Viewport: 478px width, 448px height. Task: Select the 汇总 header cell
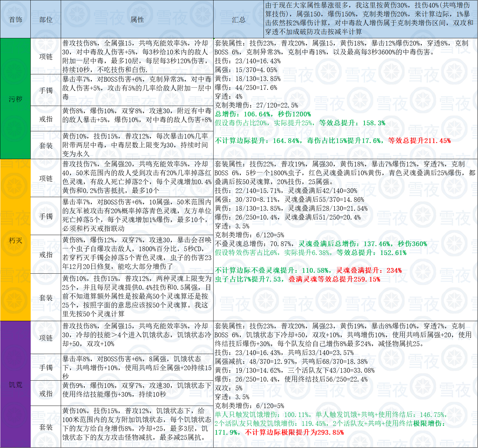tap(239, 19)
